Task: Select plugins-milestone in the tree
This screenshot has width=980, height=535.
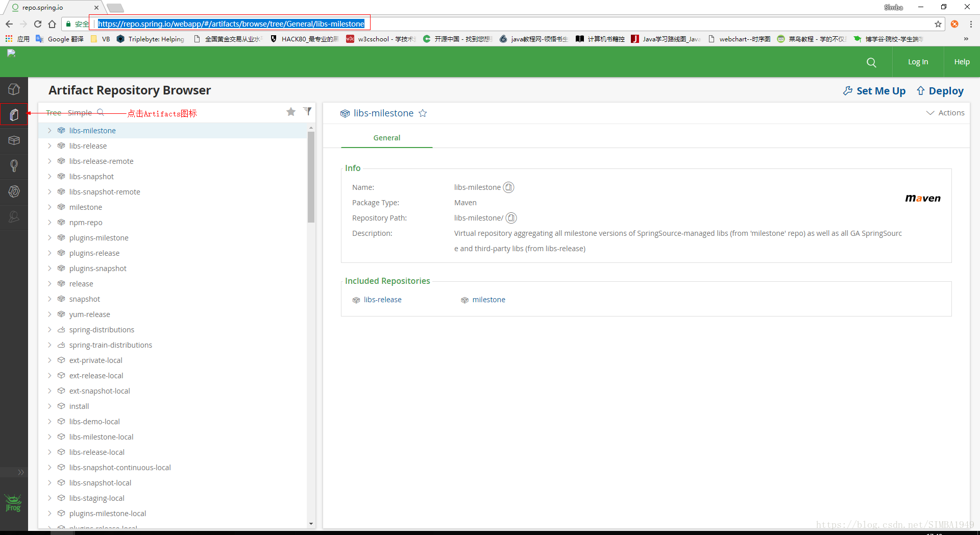Action: 99,238
